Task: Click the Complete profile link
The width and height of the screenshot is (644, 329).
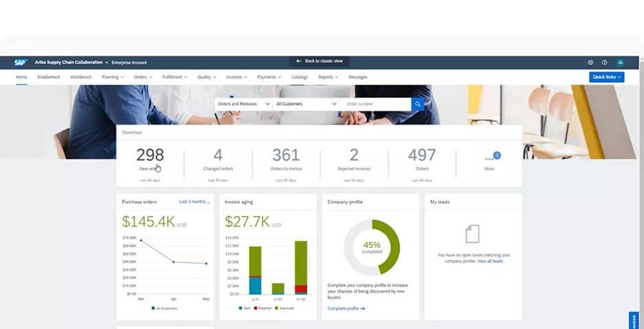Action: tap(346, 308)
